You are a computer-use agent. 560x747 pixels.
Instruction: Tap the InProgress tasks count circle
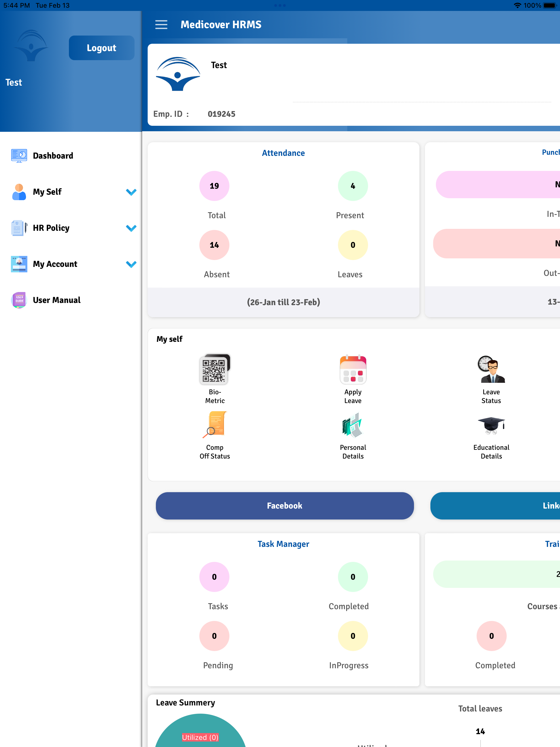click(x=353, y=636)
